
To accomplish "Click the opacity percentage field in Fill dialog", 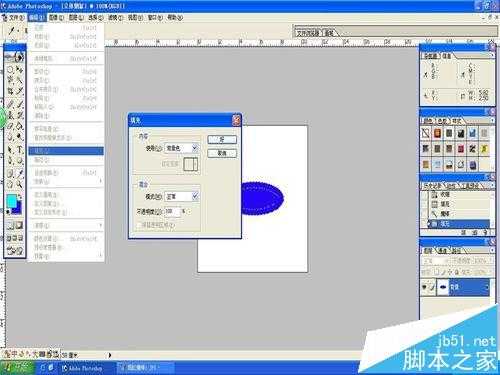I will [x=172, y=211].
